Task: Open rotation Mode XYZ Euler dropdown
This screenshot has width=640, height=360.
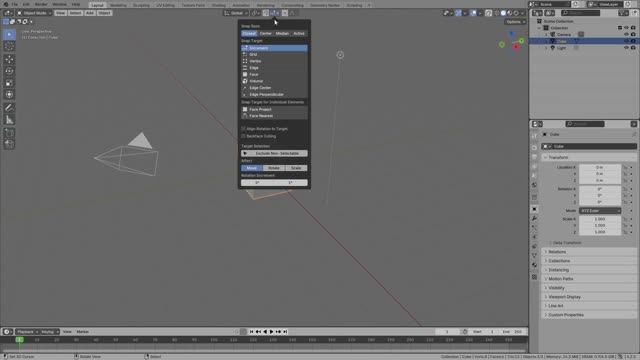Action: [600, 211]
